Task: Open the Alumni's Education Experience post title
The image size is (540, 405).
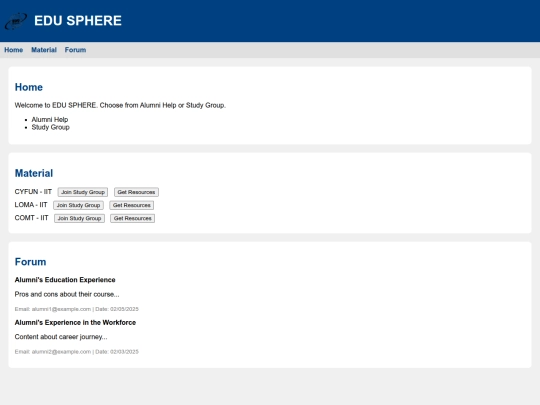Action: coord(65,280)
